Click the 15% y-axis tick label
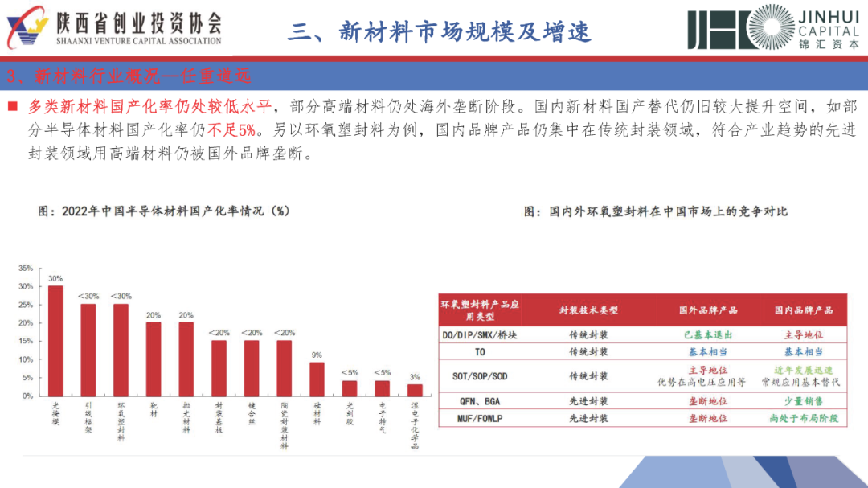868x488 pixels. point(26,341)
